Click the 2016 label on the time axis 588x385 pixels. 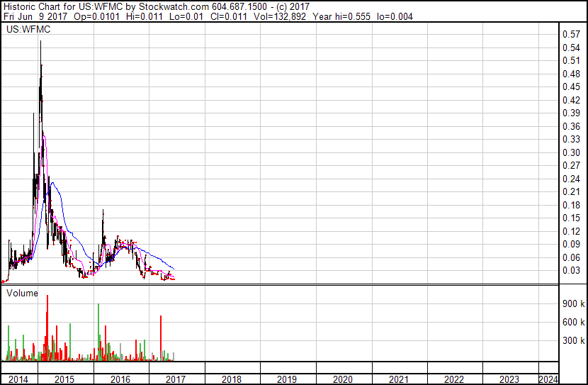(x=120, y=379)
